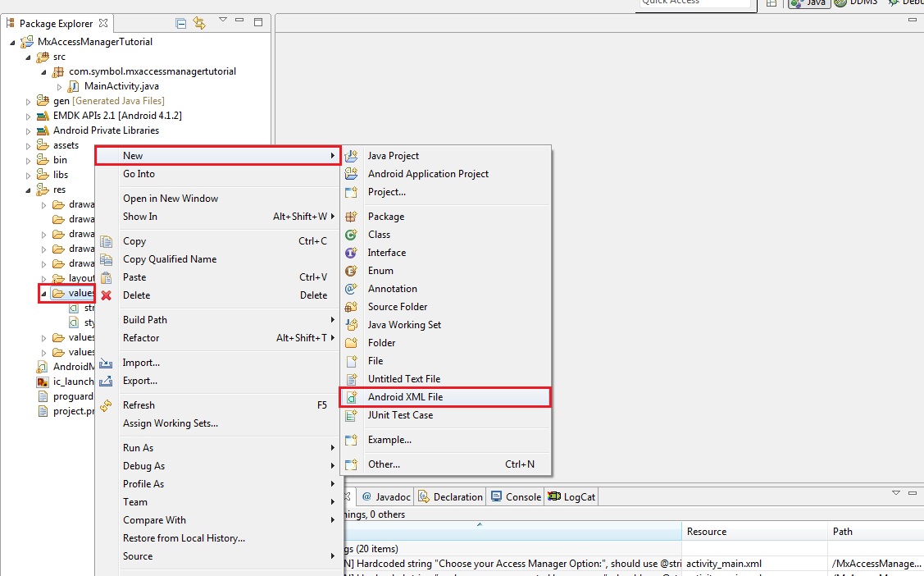
Task: Click the Refresh icon in context menu
Action: 106,405
